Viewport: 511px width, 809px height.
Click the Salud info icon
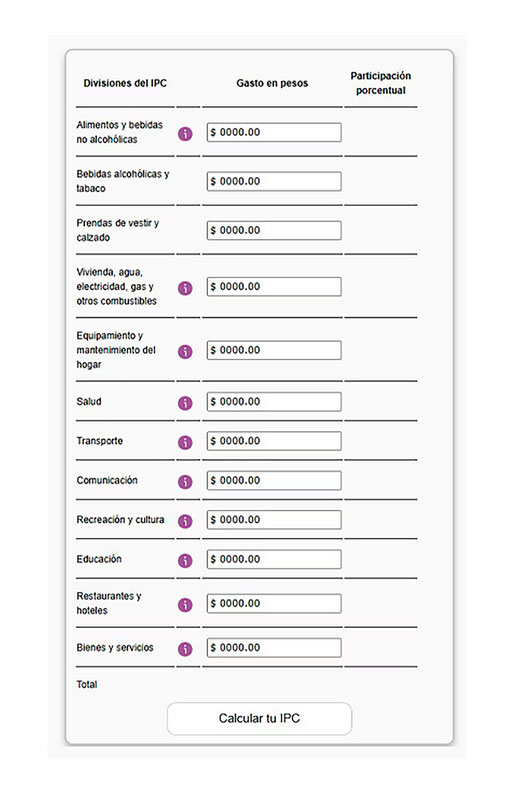point(185,403)
